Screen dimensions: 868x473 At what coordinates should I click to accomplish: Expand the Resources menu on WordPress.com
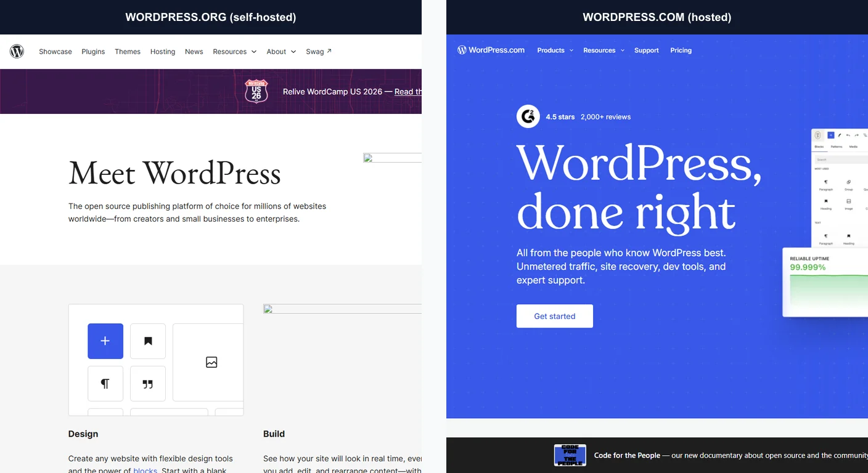604,51
